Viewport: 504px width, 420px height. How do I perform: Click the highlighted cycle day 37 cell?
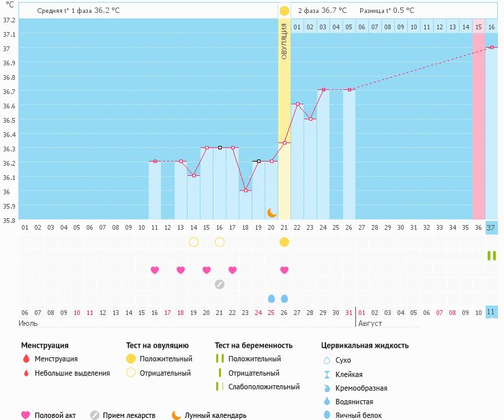491,228
